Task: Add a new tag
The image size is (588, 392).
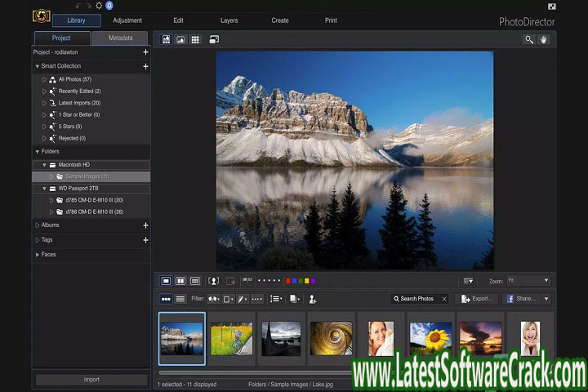Action: point(146,240)
